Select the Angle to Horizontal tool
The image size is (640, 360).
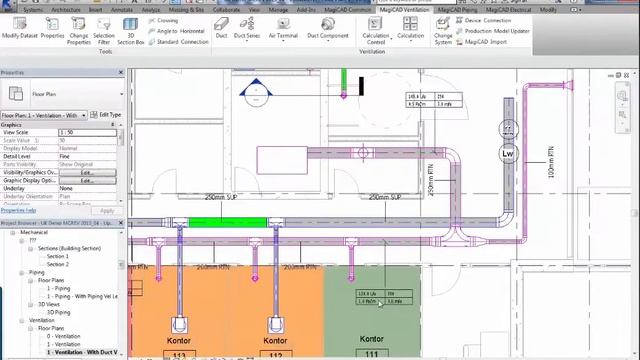click(176, 31)
